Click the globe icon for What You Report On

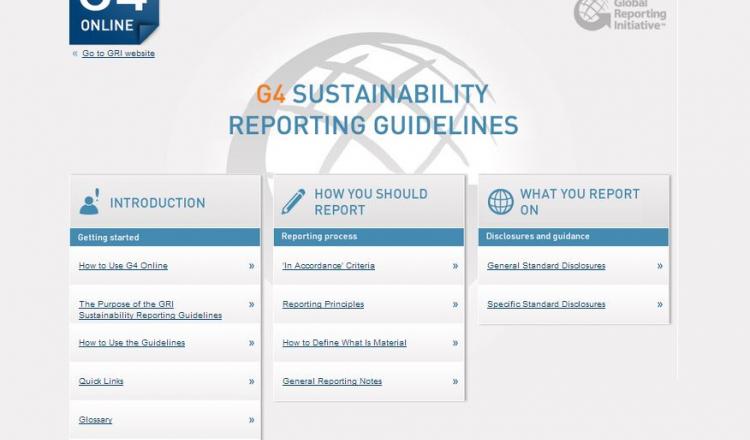[x=500, y=202]
